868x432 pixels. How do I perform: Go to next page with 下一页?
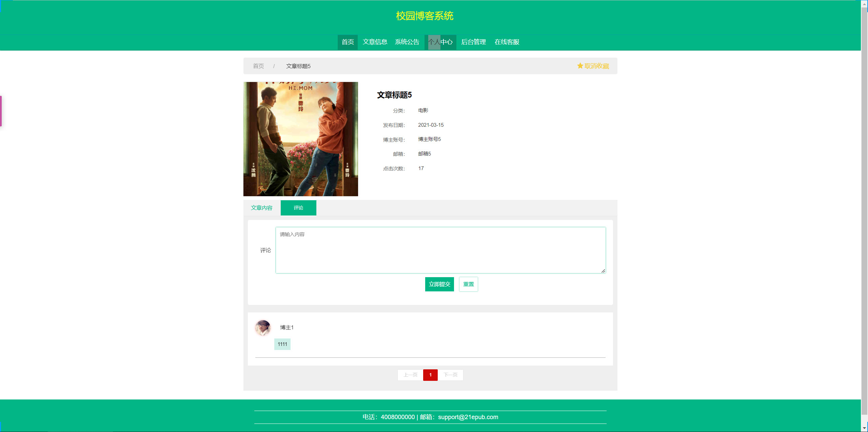tap(451, 375)
